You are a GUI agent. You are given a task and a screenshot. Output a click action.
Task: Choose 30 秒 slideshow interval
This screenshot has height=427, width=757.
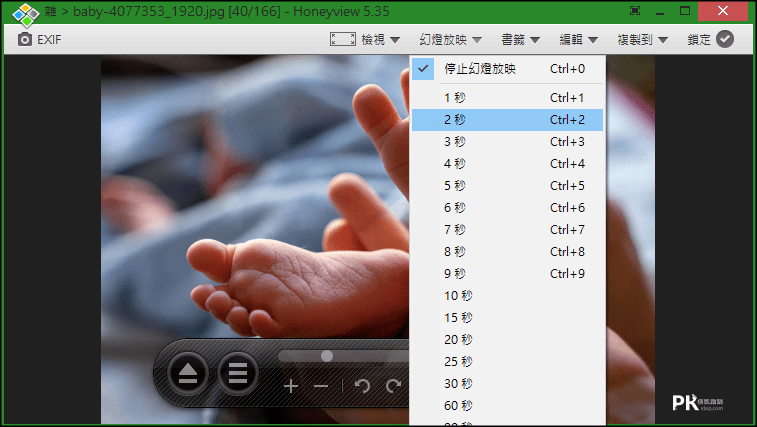click(507, 384)
